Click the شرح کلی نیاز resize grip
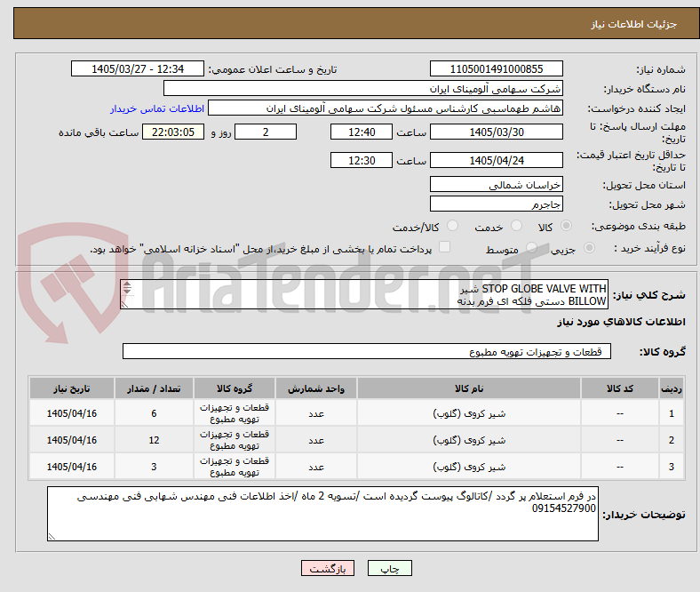This screenshot has width=700, height=592. (x=125, y=305)
